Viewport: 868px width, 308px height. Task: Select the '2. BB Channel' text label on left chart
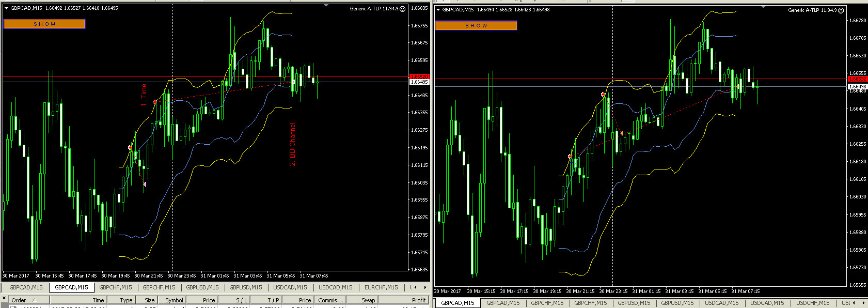coord(293,144)
